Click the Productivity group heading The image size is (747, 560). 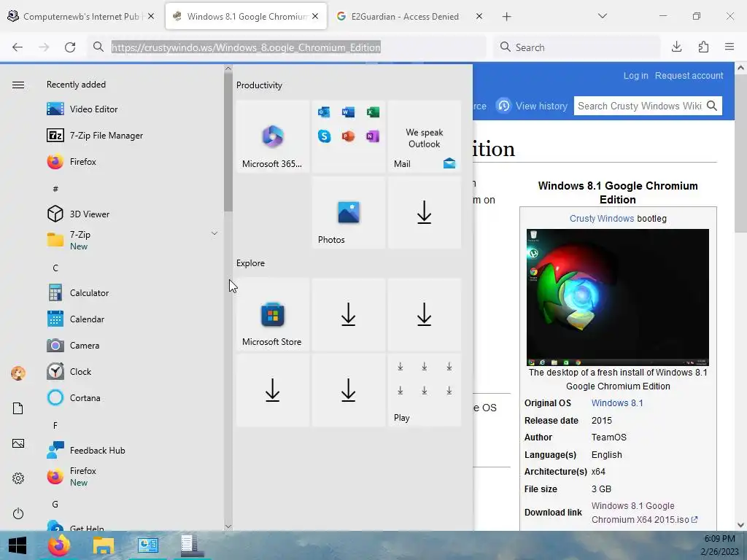259,85
